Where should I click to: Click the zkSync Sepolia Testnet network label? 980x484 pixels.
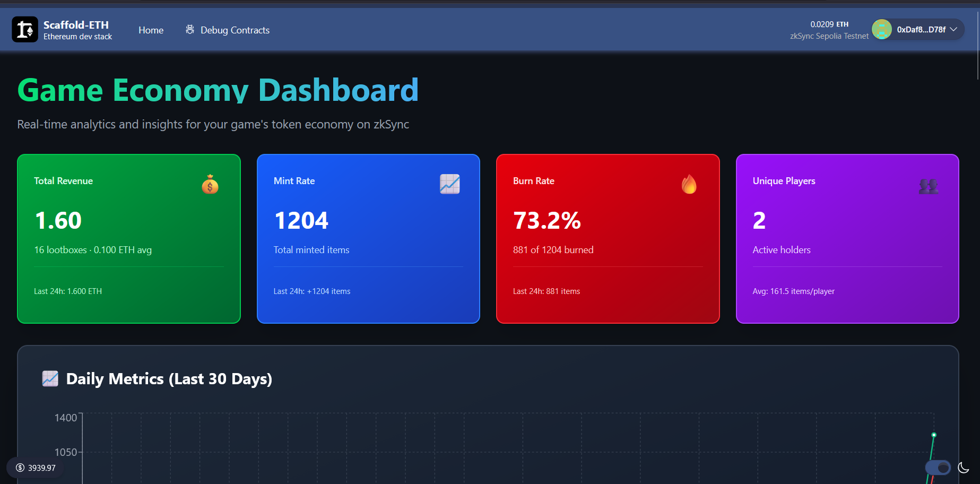tap(829, 36)
